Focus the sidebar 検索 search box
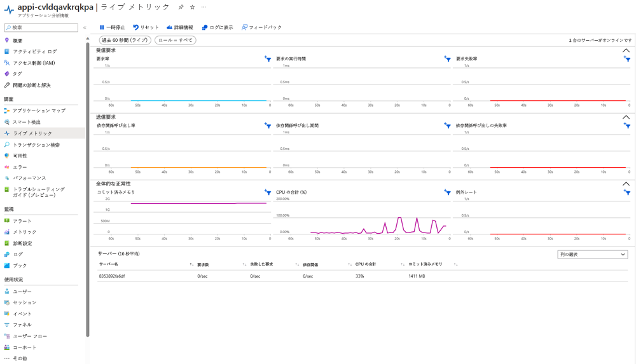Screen dimensions: 636x364 (x=41, y=27)
